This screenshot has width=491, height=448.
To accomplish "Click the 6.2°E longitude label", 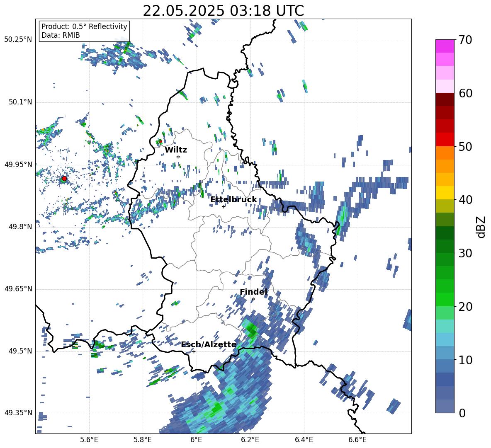I will click(x=250, y=440).
